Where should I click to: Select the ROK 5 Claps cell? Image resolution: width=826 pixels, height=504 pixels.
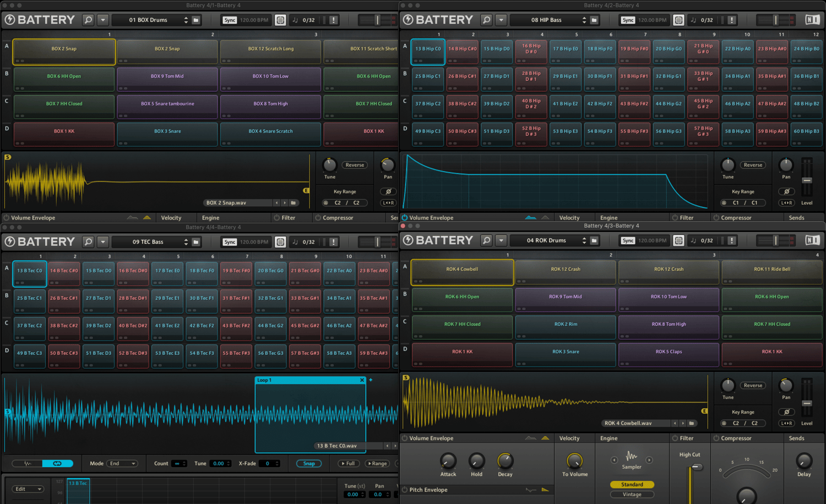(669, 354)
